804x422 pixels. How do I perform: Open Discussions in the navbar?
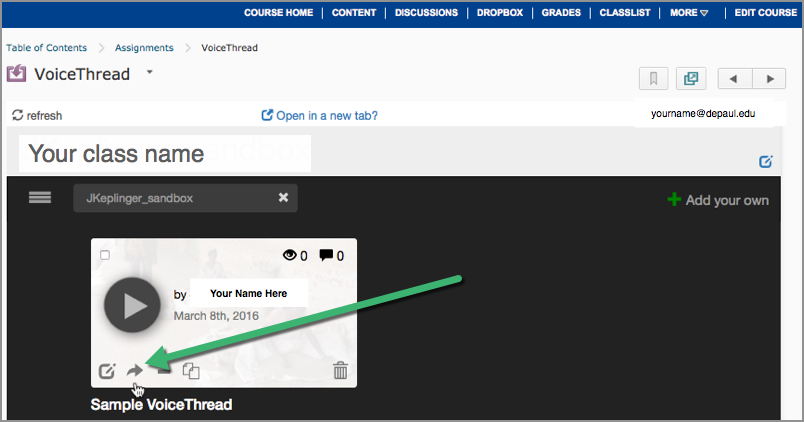(x=426, y=13)
